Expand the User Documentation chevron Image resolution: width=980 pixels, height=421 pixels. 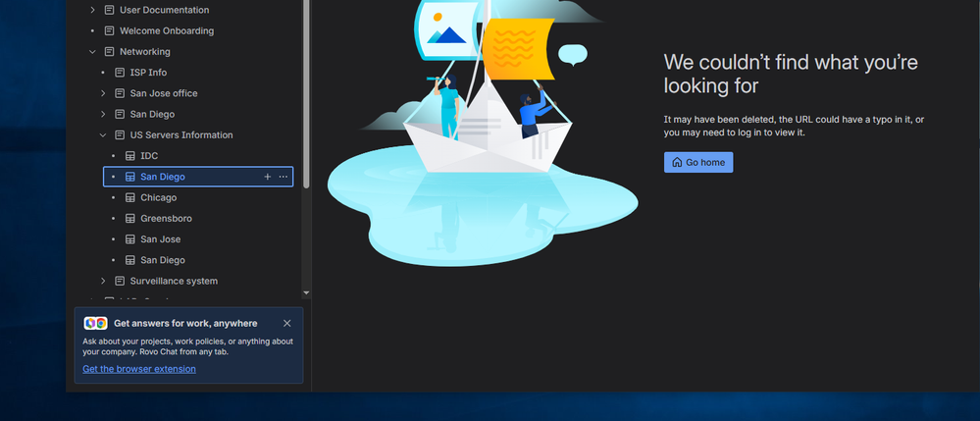[x=92, y=10]
